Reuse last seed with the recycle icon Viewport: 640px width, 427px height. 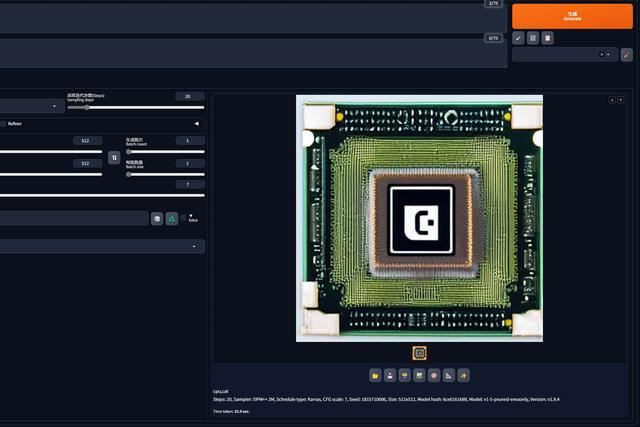(171, 218)
